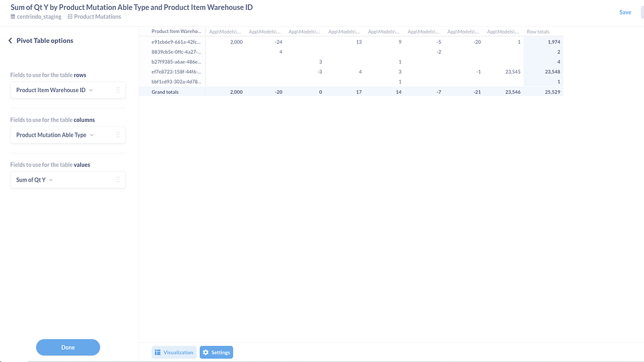Click the Save link at top right
Viewport: 644px width, 362px height.
(625, 12)
